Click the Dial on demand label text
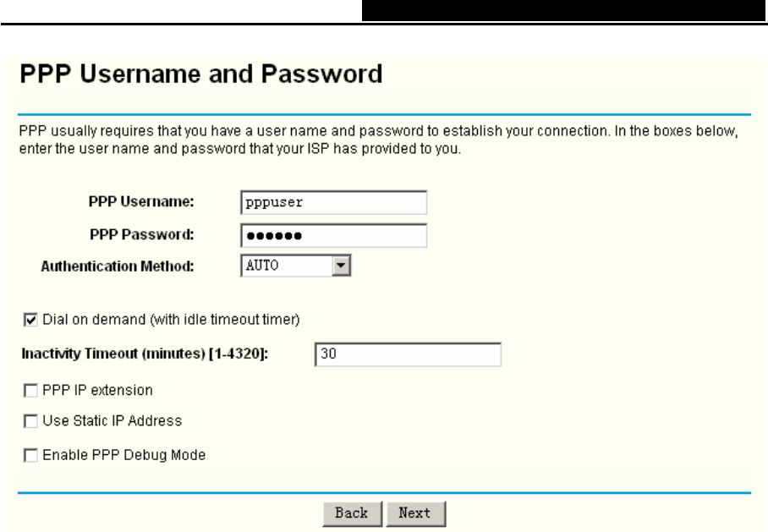The height and width of the screenshot is (532, 768). pos(171,320)
